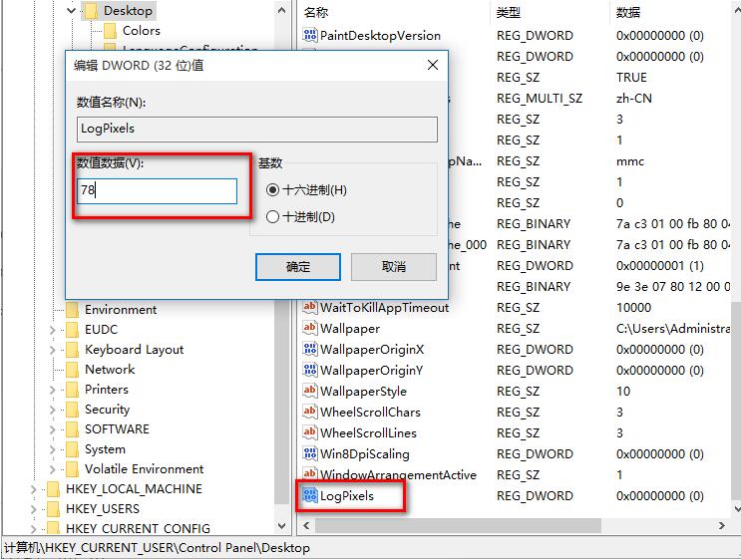The image size is (741, 560).
Task: Select the 十进制 (decimal) radio button
Action: click(273, 216)
